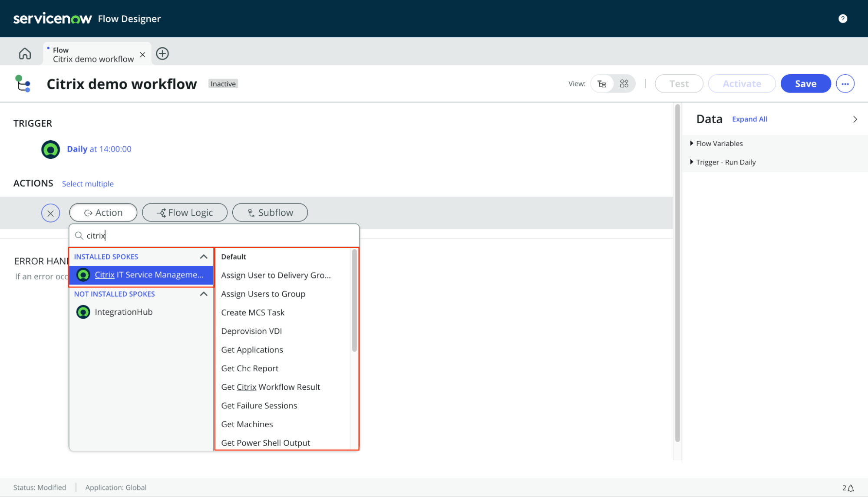Collapse the Installed Spokes section
The image size is (868, 497).
(x=203, y=257)
